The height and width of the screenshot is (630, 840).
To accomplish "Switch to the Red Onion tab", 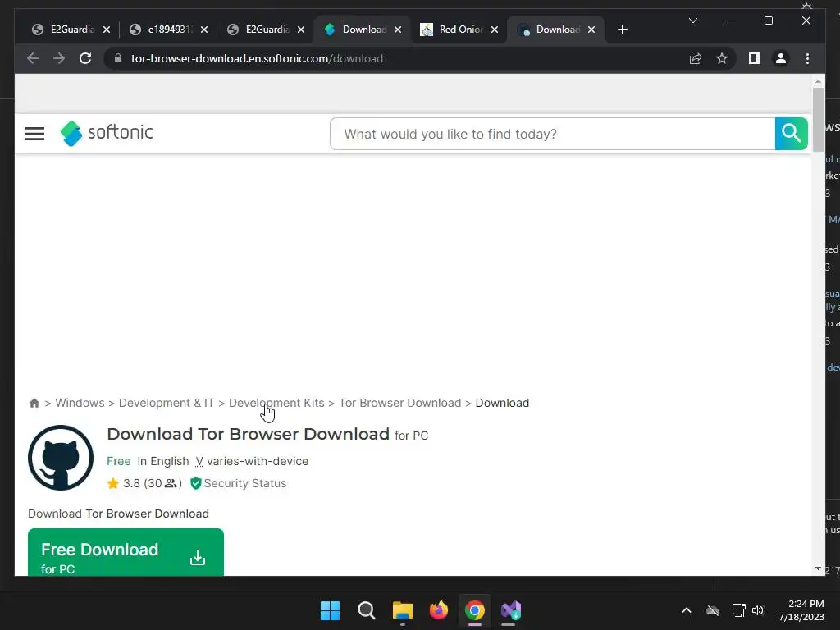I will [460, 30].
